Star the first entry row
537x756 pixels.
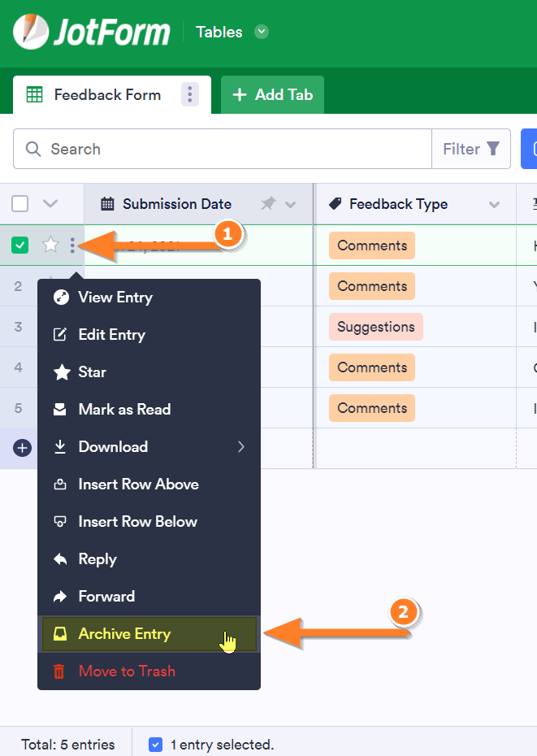[50, 245]
